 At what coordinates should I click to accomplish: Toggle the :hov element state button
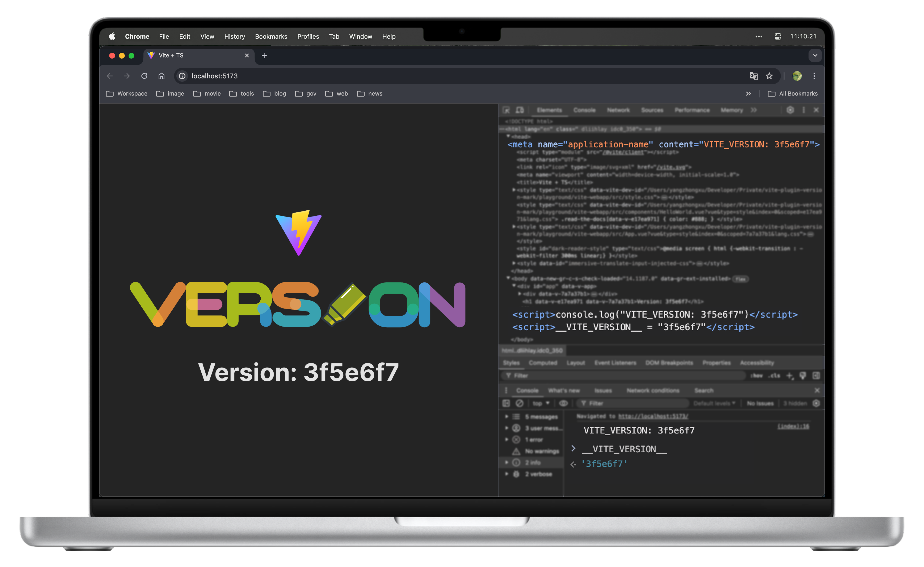tap(756, 375)
